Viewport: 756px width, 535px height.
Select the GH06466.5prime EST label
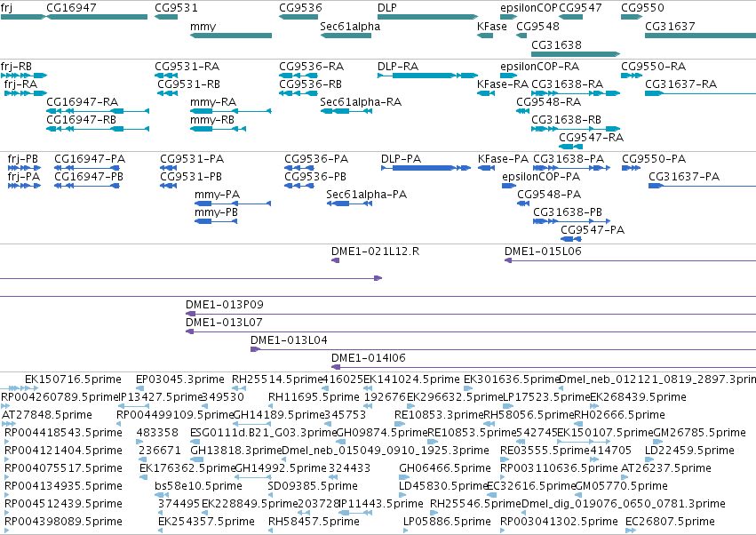pos(445,468)
